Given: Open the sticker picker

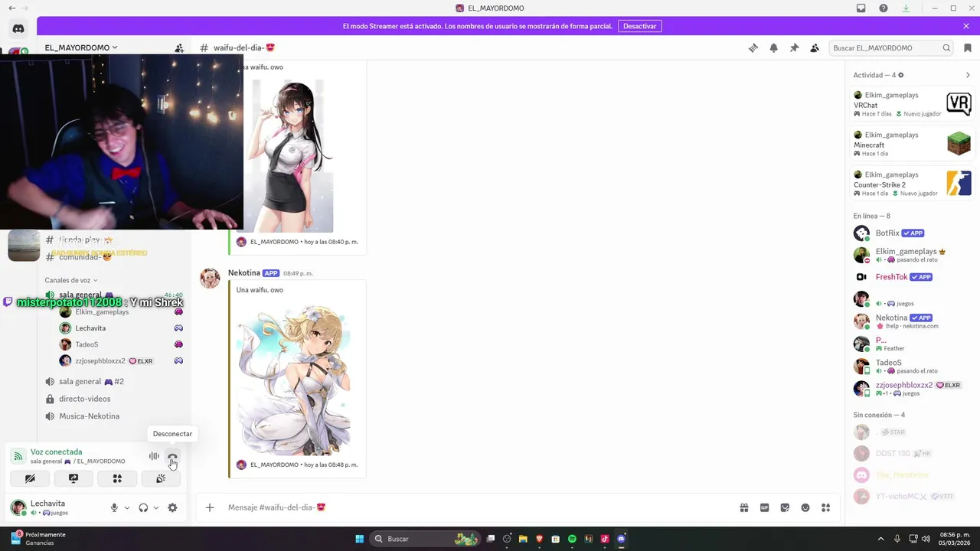Looking at the screenshot, I should [x=785, y=507].
